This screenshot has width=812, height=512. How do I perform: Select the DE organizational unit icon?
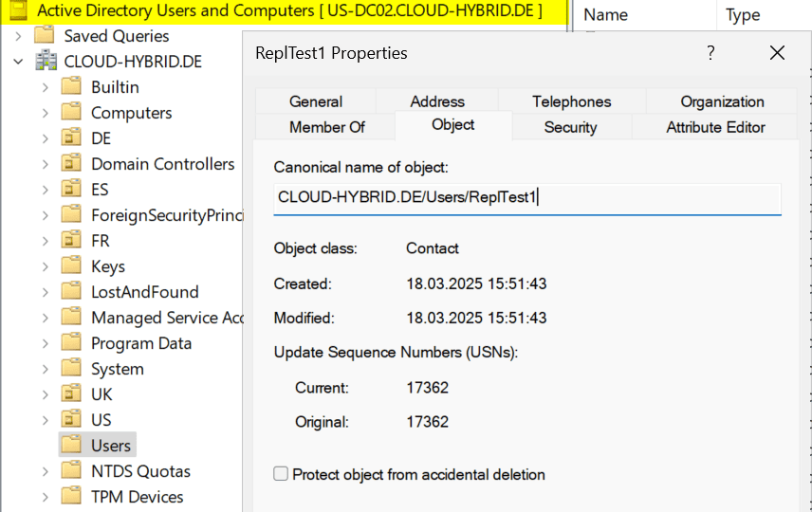pos(71,138)
